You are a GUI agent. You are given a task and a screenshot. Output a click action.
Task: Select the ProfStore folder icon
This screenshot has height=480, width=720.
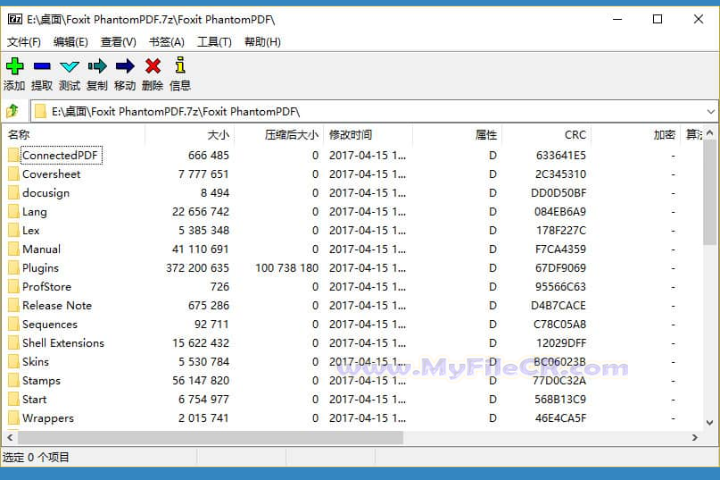tap(14, 287)
